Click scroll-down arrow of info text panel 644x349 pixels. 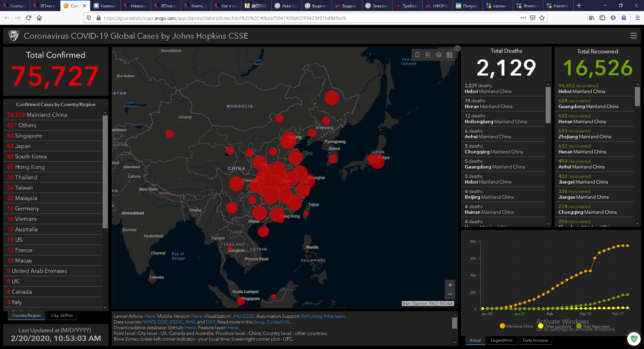point(455,342)
